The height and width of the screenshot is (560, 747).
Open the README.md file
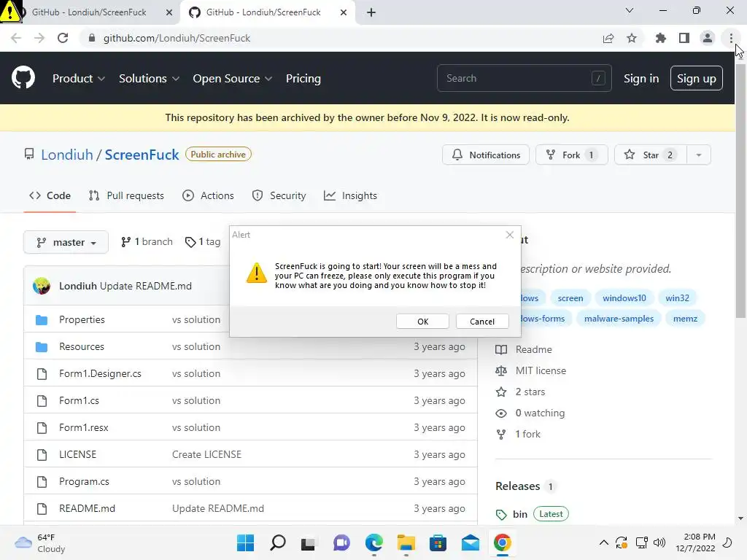(x=88, y=508)
